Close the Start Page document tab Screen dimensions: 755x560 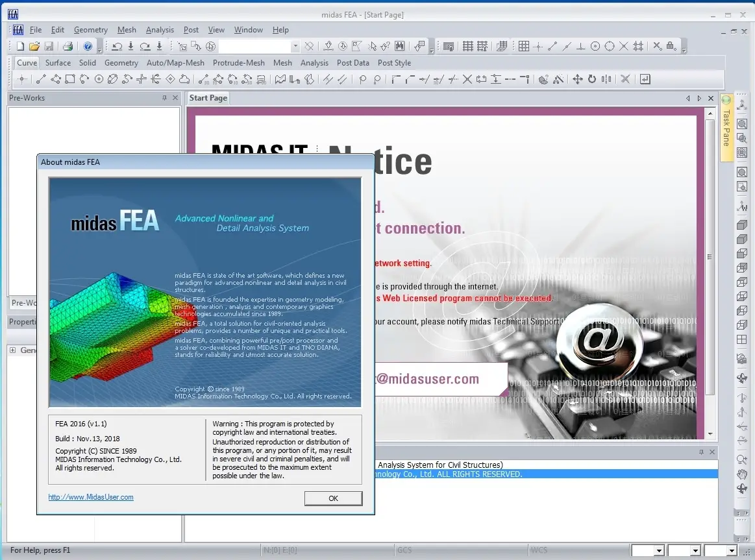tap(711, 98)
